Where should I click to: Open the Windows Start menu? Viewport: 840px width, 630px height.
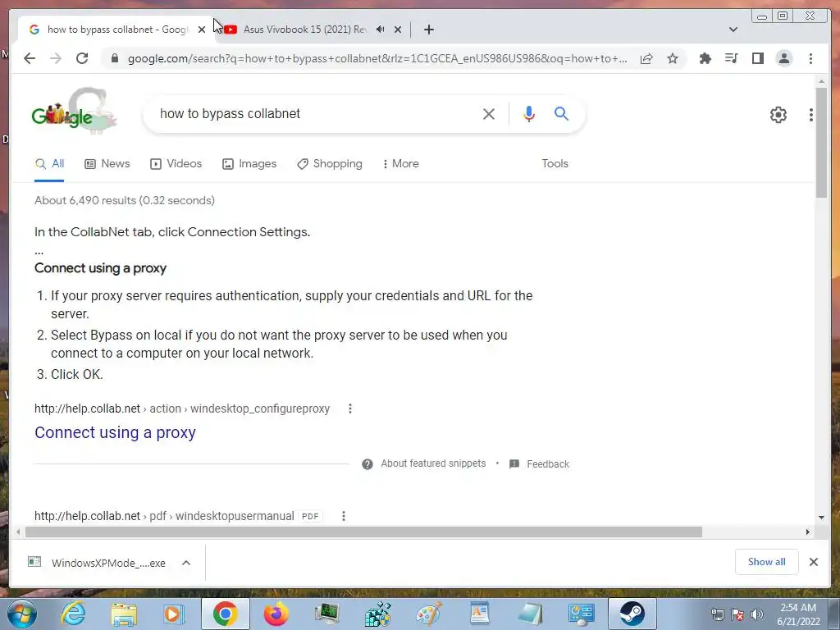(22, 614)
